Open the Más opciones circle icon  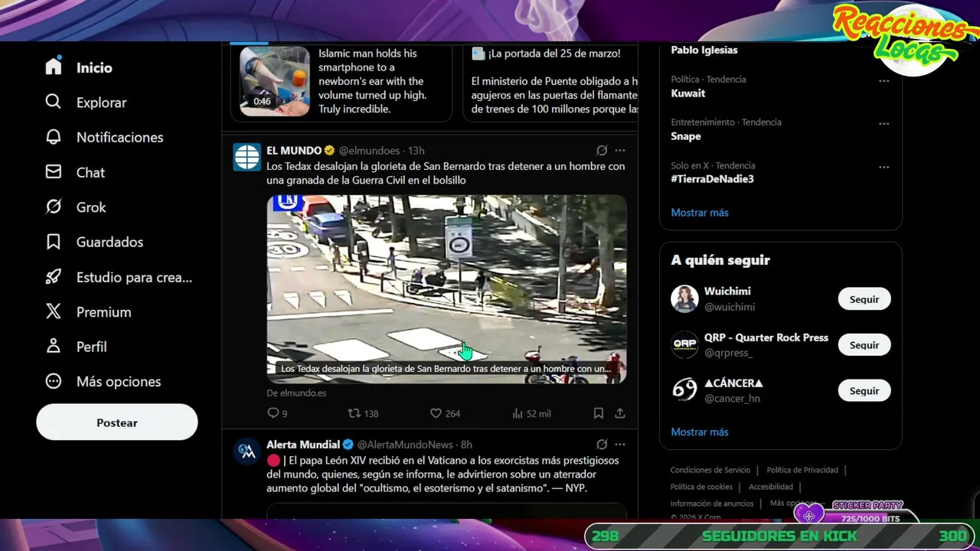(x=53, y=381)
